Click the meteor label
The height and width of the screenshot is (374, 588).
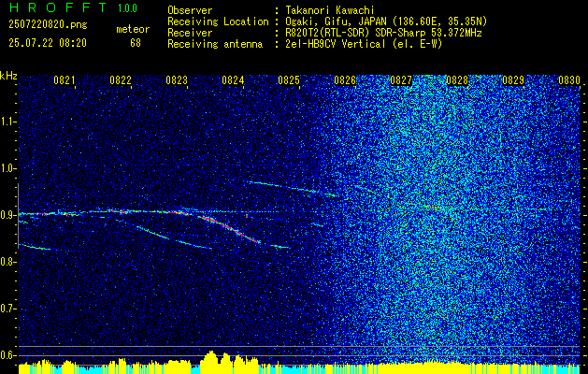click(133, 29)
